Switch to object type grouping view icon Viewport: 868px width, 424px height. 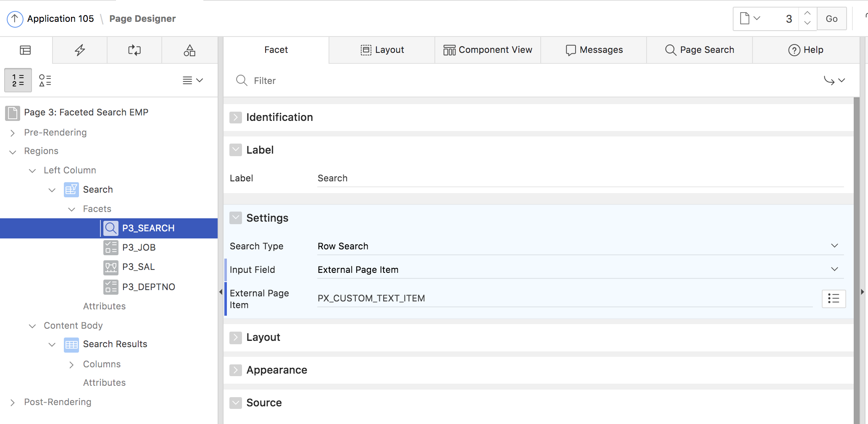(45, 80)
